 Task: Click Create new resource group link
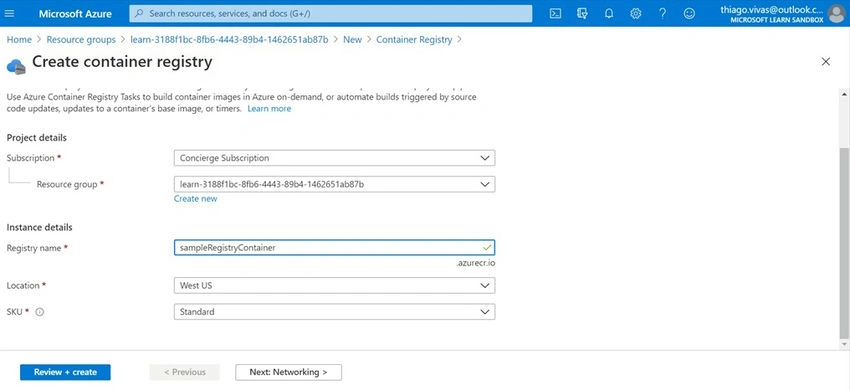tap(196, 199)
